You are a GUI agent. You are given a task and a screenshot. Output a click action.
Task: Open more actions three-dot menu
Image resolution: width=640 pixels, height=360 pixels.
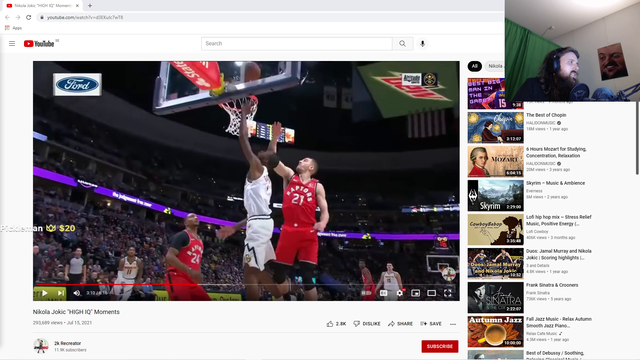pyautogui.click(x=453, y=324)
